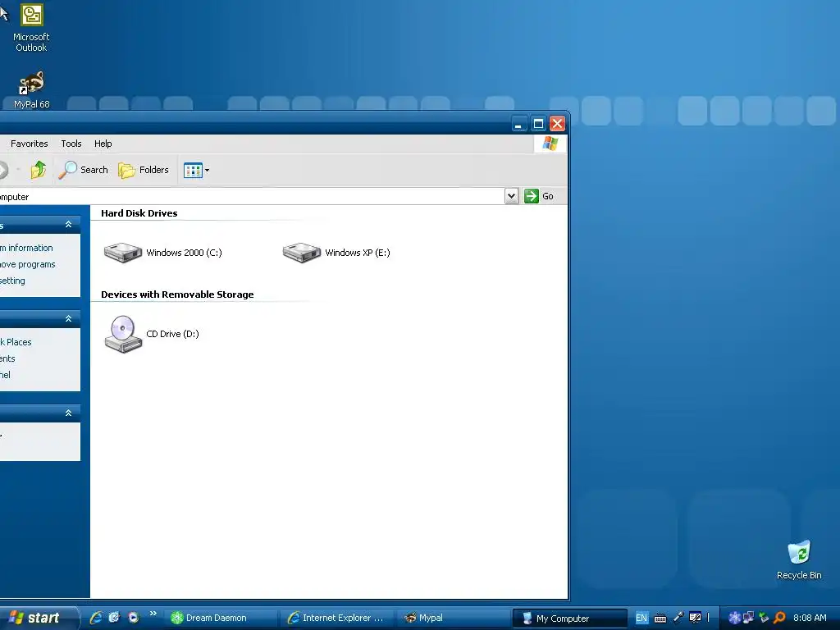Click the Up folder toolbar icon
This screenshot has width=840, height=630.
(39, 170)
